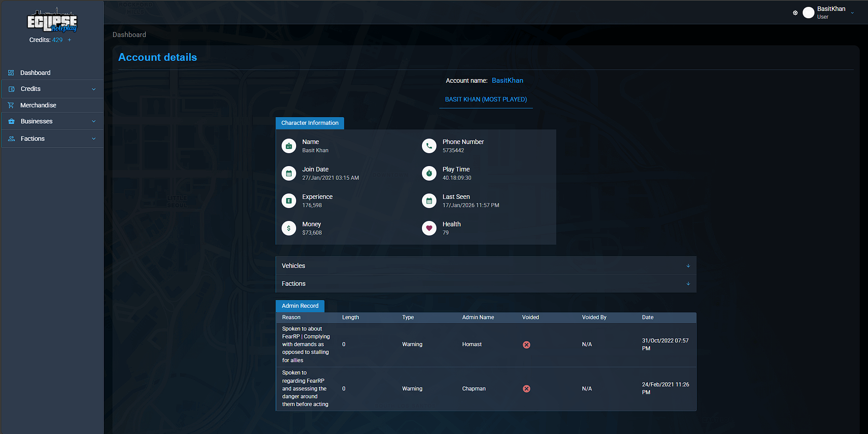Screen dimensions: 868x434
Task: Click the Experience icon
Action: tap(289, 201)
